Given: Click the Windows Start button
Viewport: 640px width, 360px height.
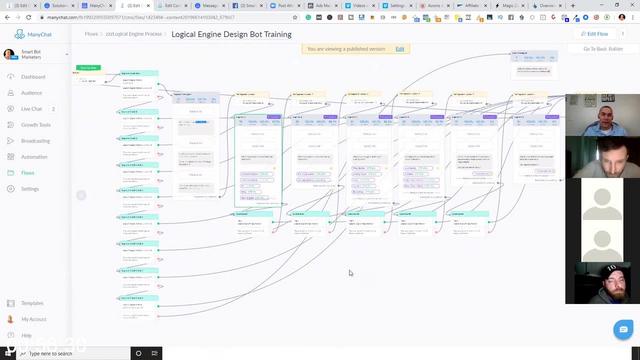Looking at the screenshot, I should tap(8, 353).
